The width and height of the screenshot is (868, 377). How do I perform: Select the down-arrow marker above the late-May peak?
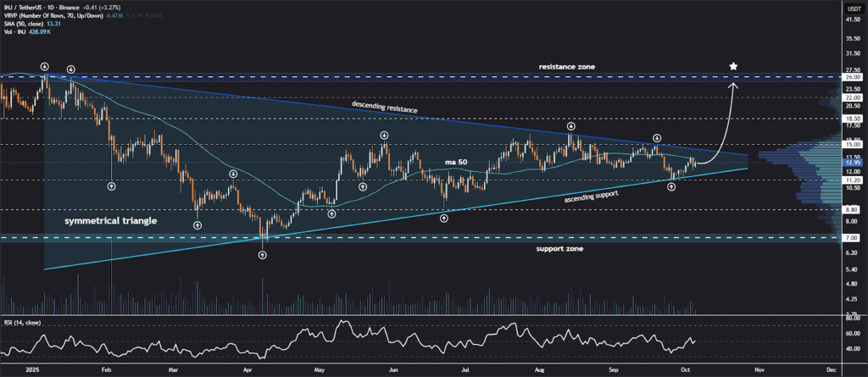[385, 135]
